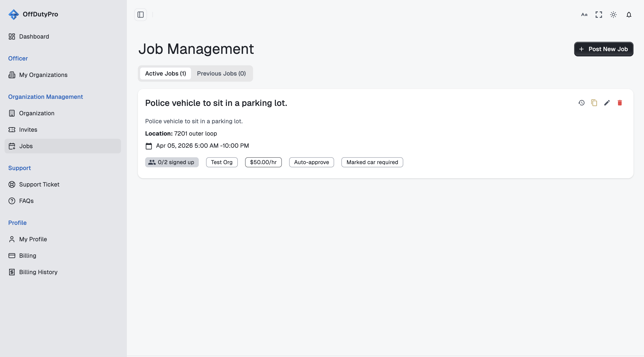
Task: Edit the parking lot job pencil icon
Action: coord(607,103)
